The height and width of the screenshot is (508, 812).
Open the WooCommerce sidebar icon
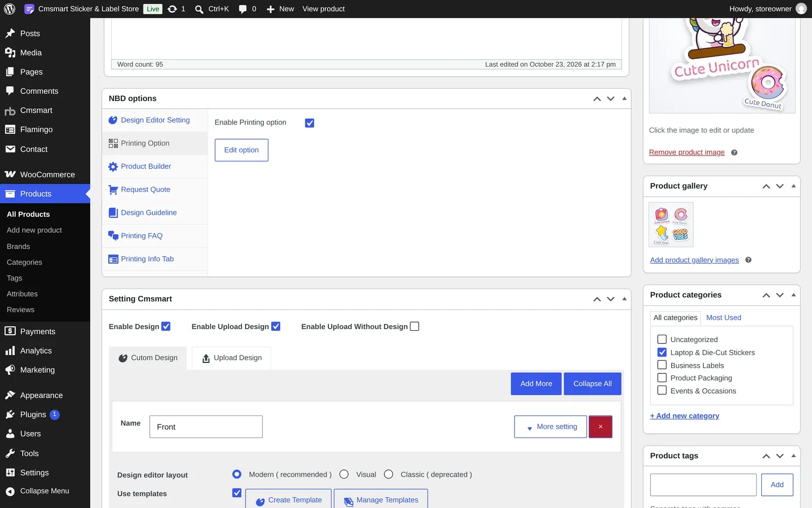10,174
